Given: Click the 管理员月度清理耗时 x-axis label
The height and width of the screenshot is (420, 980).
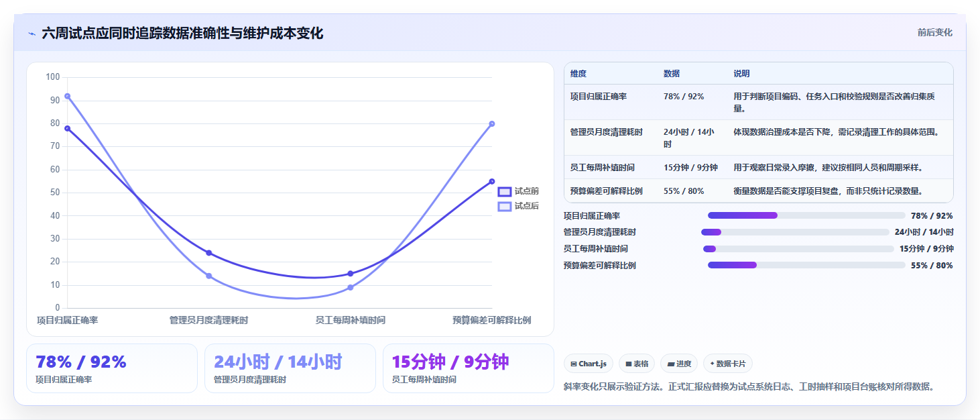Looking at the screenshot, I should [208, 321].
